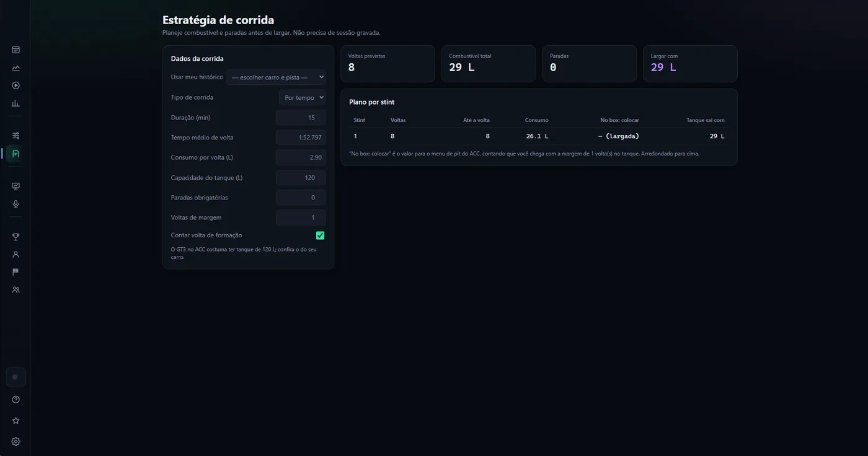868x456 pixels.
Task: Click the 'Tanque sai com' column header
Action: (706, 120)
